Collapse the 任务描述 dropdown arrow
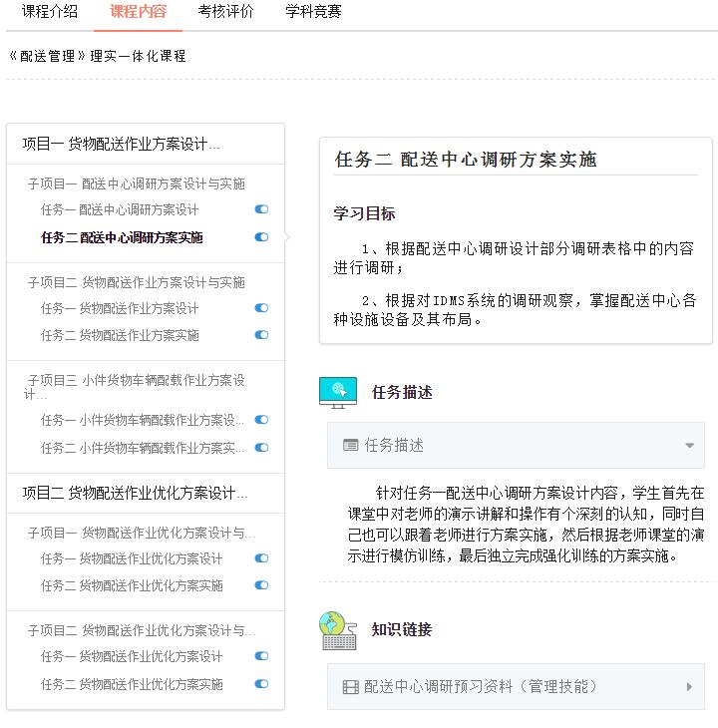 [x=689, y=446]
